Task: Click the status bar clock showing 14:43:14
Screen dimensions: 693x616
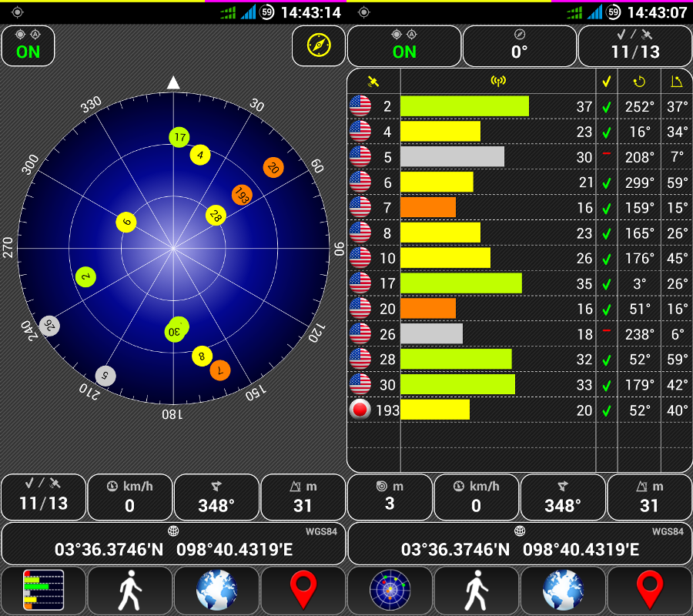Action: pos(310,12)
